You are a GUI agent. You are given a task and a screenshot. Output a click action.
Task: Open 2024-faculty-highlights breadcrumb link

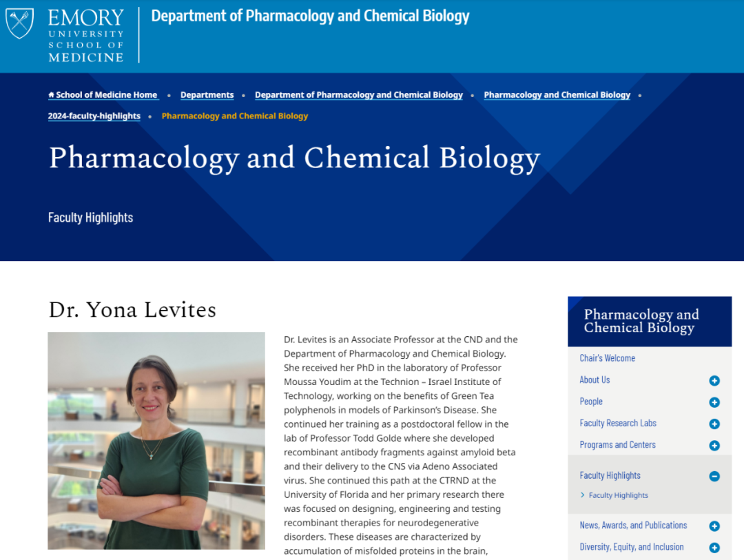pos(94,116)
